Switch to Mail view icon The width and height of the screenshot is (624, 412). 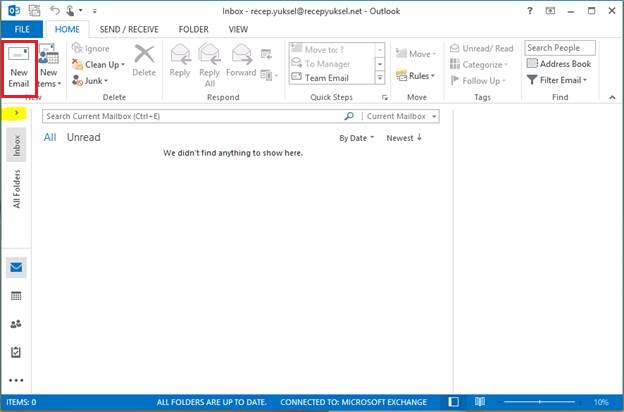click(x=16, y=267)
